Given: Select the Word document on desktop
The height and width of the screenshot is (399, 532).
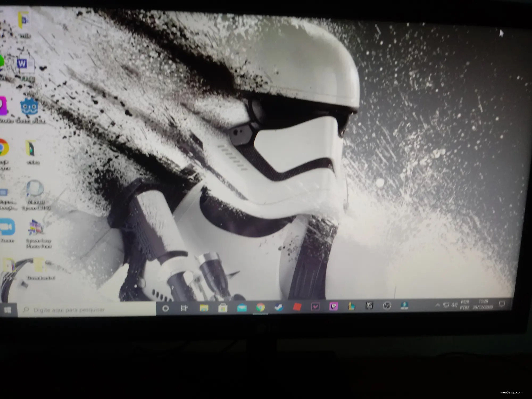Looking at the screenshot, I should pyautogui.click(x=26, y=68).
